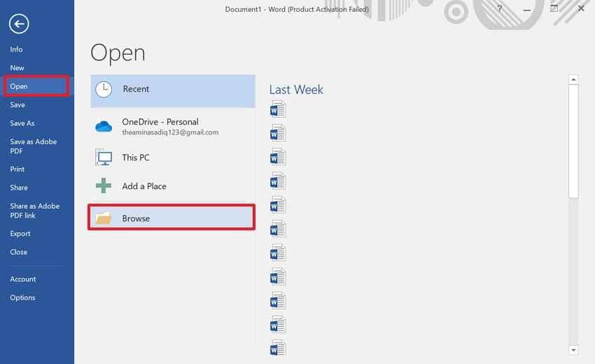Open the Print page
This screenshot has width=595, height=364.
[17, 169]
